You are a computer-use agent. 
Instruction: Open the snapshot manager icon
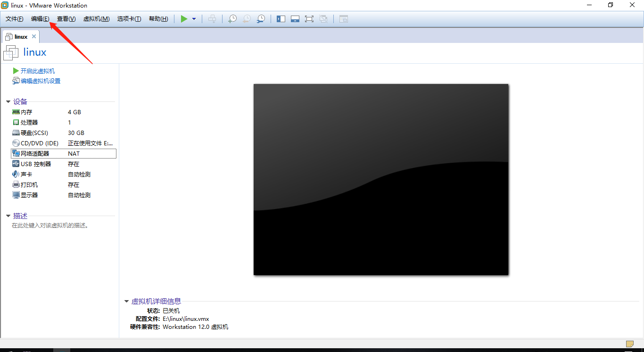(261, 19)
